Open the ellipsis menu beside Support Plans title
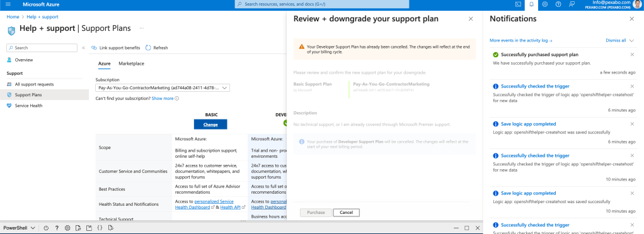This screenshot has width=644, height=234. (141, 28)
